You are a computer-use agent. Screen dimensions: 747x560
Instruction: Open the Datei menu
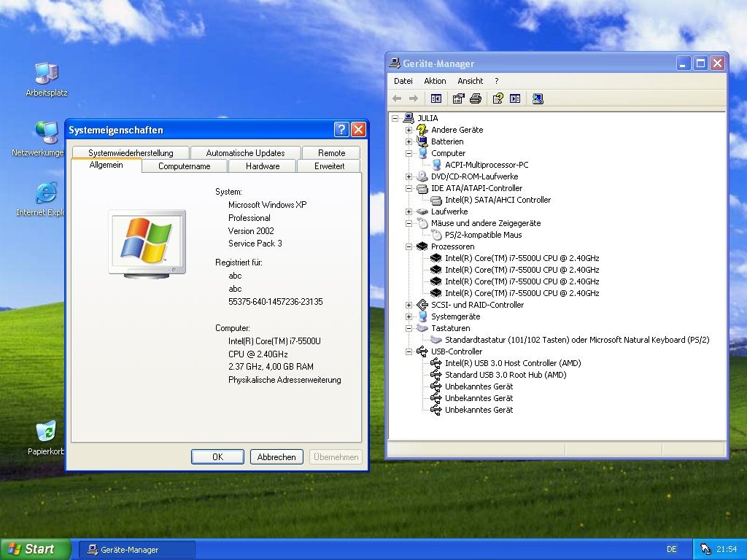pos(403,81)
